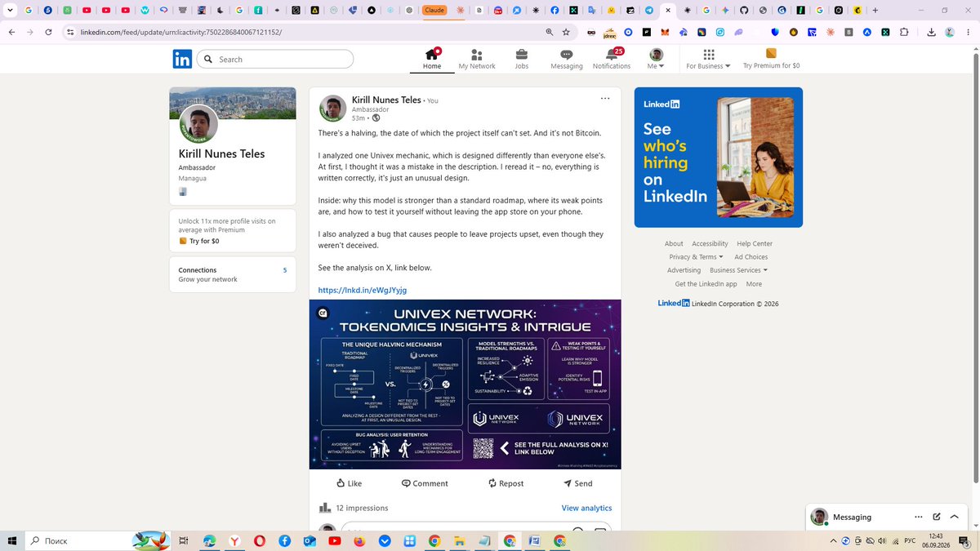This screenshot has width=980, height=551.
Task: Expand the Me profile menu
Action: click(656, 59)
